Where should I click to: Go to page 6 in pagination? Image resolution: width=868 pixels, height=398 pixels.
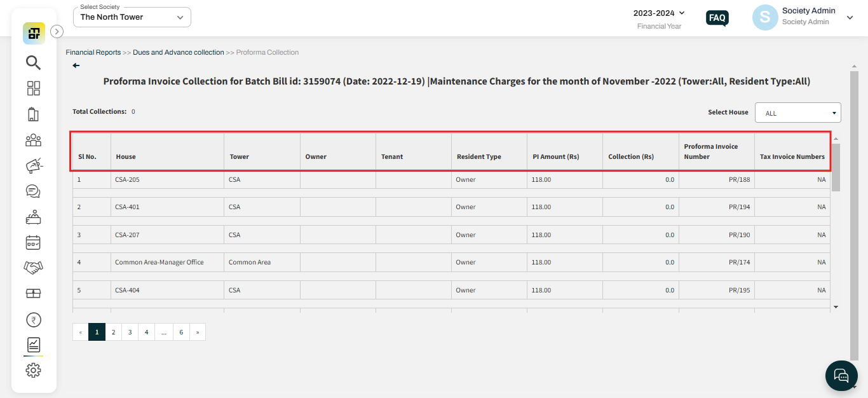click(181, 332)
